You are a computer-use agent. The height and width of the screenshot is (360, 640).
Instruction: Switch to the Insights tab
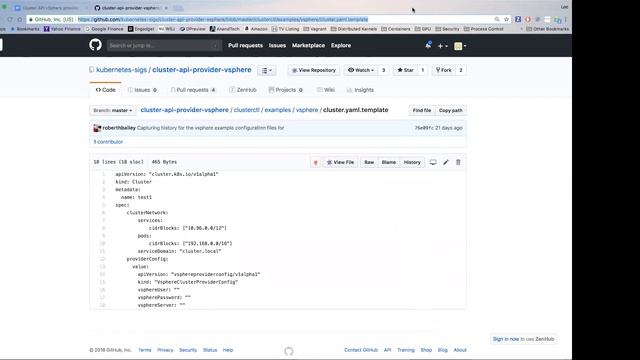(x=360, y=90)
